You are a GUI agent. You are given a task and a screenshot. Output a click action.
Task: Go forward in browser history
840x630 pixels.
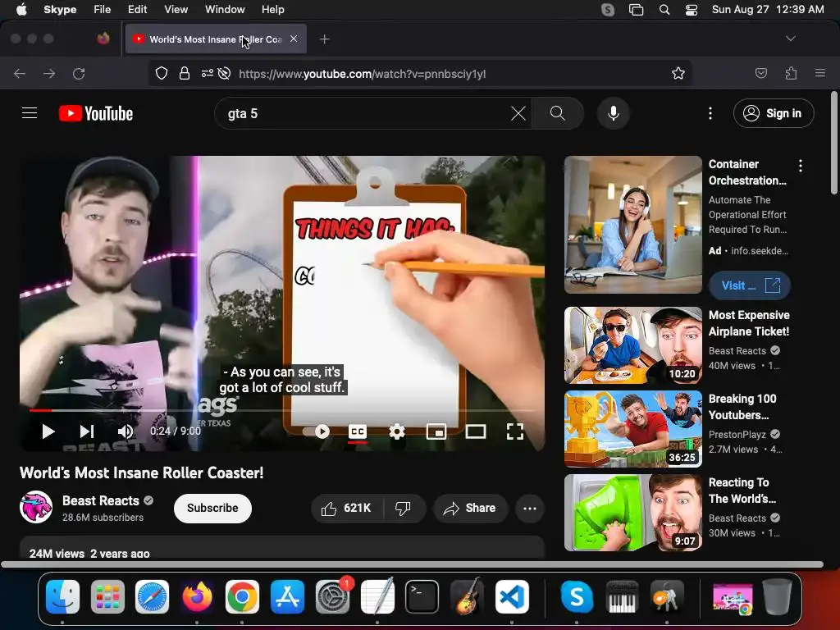49,73
